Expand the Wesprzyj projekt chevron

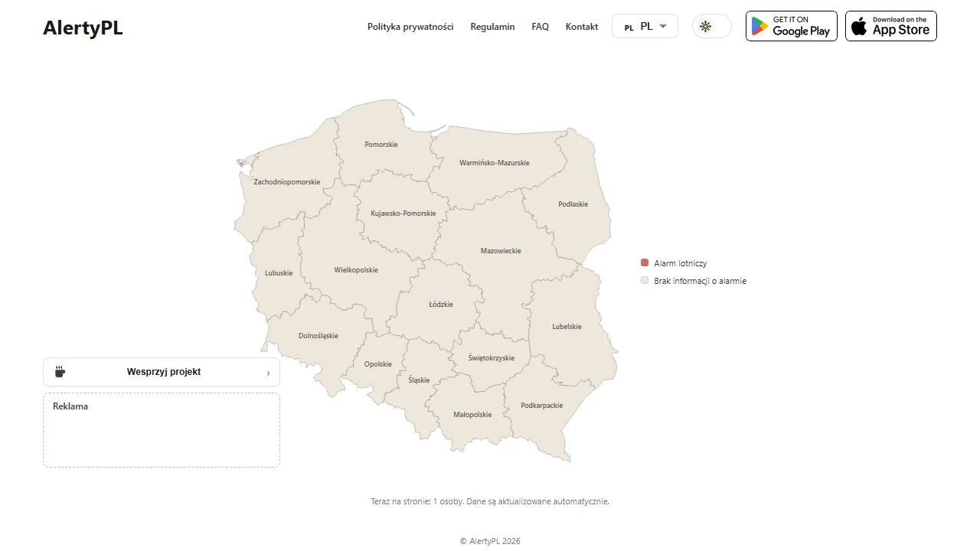tap(269, 373)
